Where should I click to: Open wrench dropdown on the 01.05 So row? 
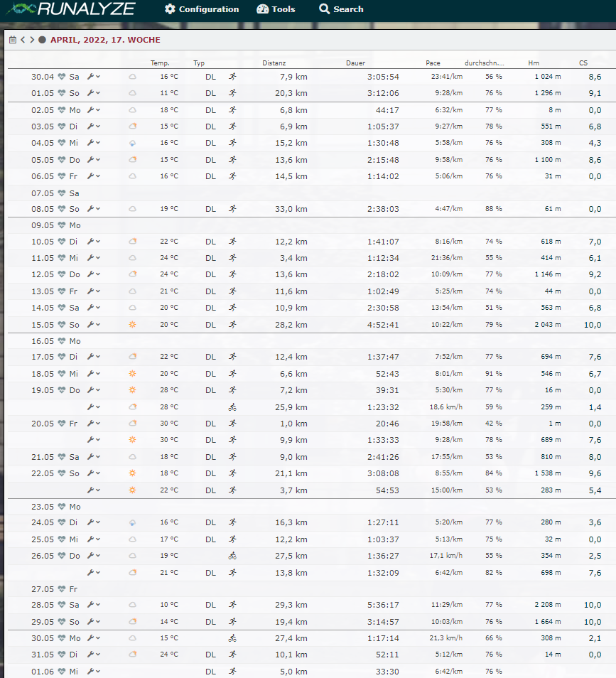pyautogui.click(x=93, y=93)
